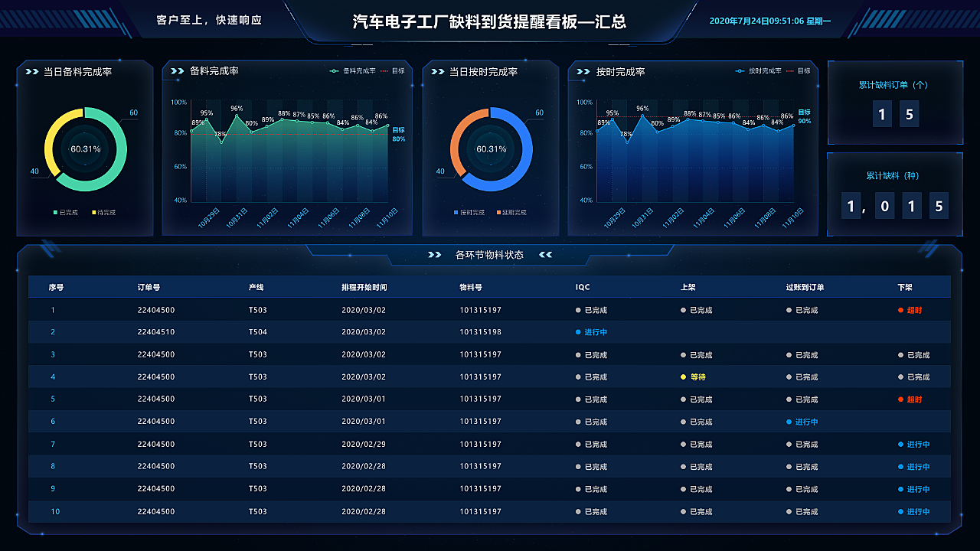The height and width of the screenshot is (551, 980).
Task: Sort by the 产线 column header
Action: pyautogui.click(x=256, y=288)
